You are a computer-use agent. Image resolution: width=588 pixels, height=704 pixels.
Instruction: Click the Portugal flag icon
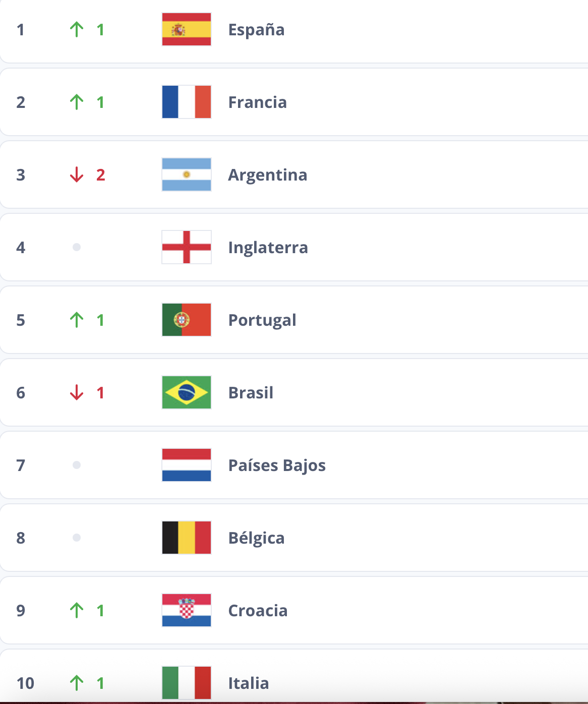187,320
